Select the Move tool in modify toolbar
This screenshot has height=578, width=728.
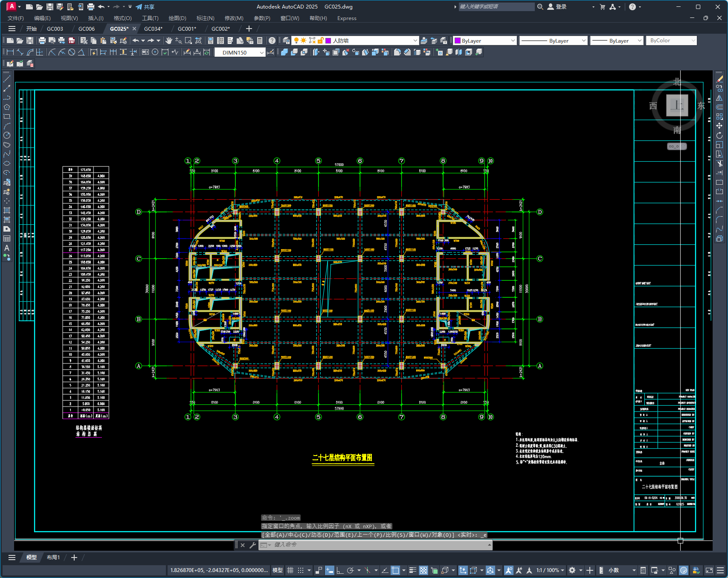point(719,126)
